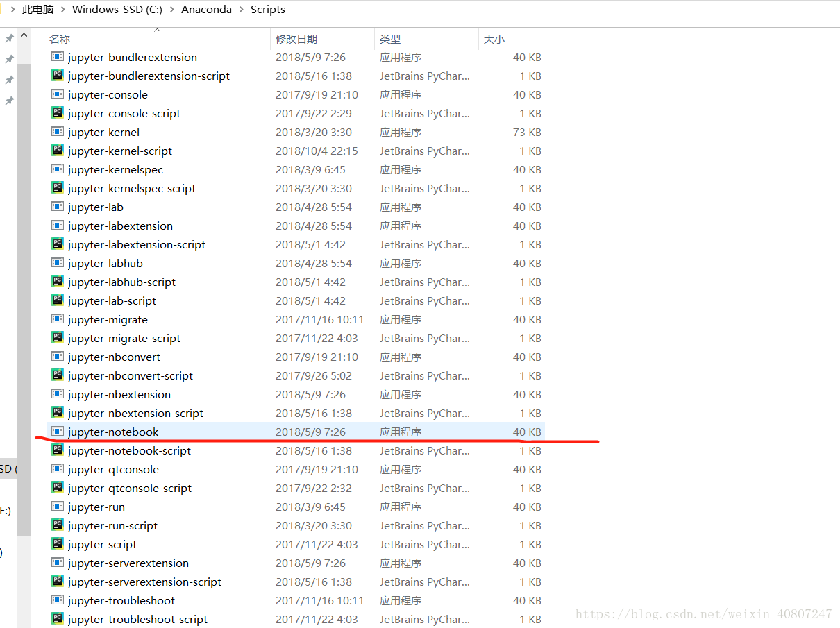This screenshot has height=628, width=840.
Task: Click the jupyter-lab application icon
Action: tap(58, 207)
